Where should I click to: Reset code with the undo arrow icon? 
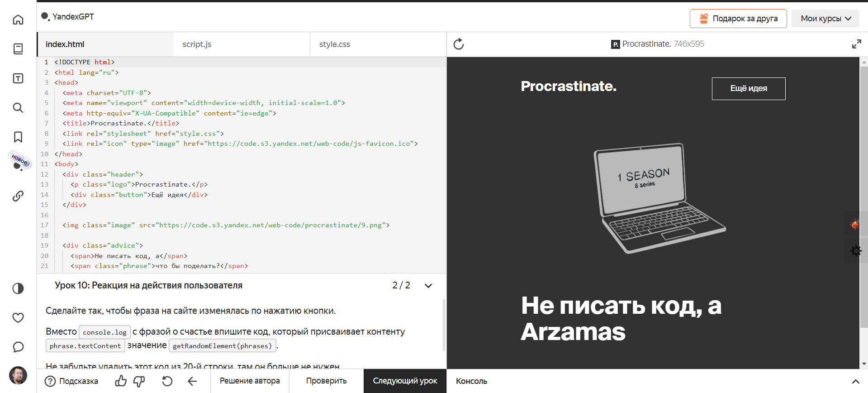(167, 381)
